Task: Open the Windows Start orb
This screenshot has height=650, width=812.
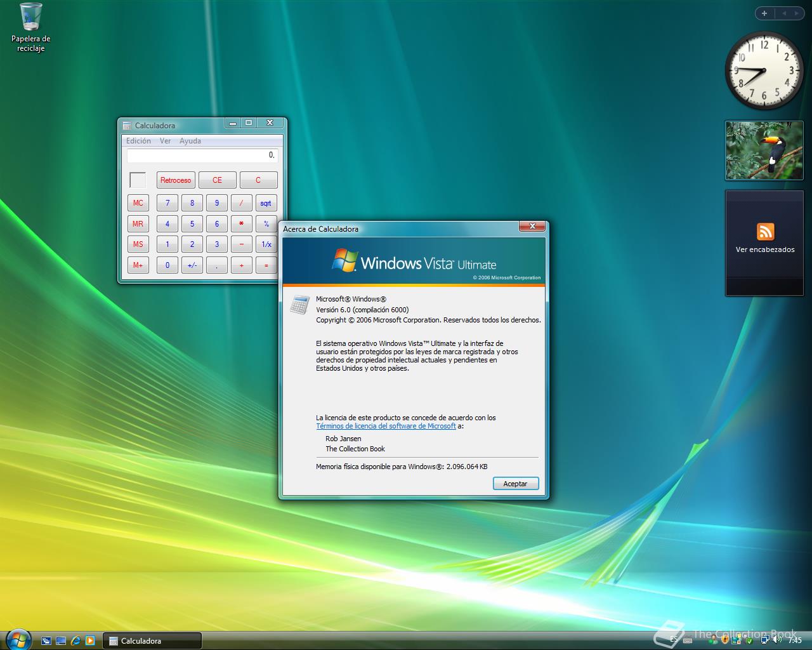Action: pyautogui.click(x=18, y=639)
